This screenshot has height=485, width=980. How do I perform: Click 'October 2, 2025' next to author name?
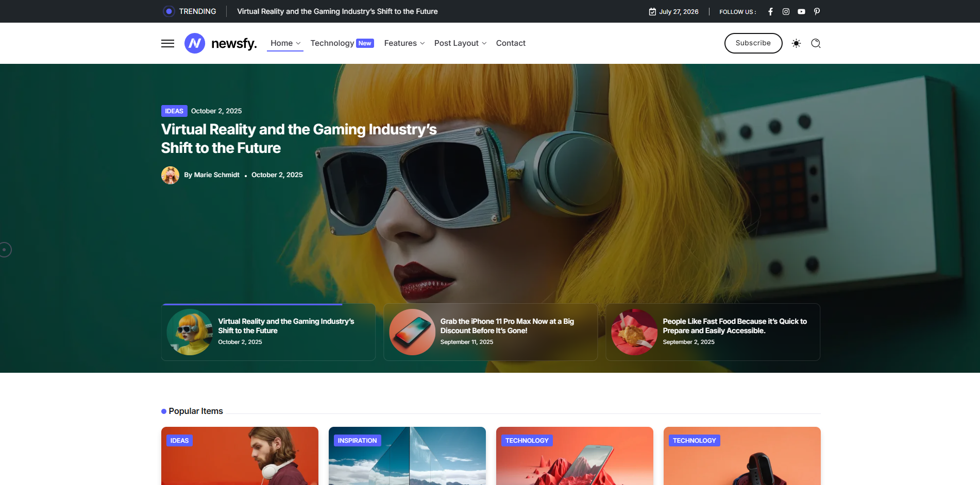tap(277, 175)
